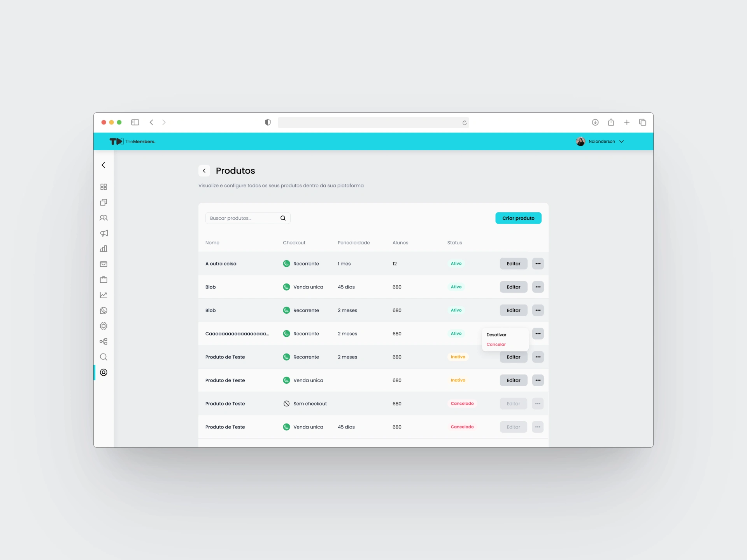Image resolution: width=747 pixels, height=560 pixels.
Task: Open the megaphone icon in the sidebar
Action: point(103,233)
